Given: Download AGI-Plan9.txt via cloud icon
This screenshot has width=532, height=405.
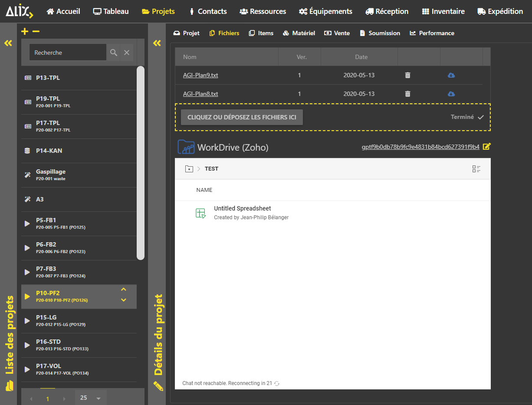Looking at the screenshot, I should tap(451, 75).
